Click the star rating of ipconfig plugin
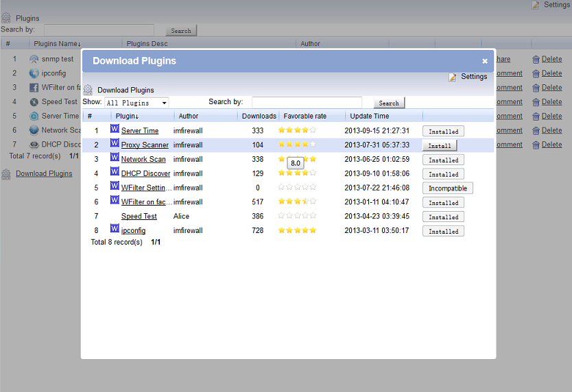572x392 pixels. 297,230
